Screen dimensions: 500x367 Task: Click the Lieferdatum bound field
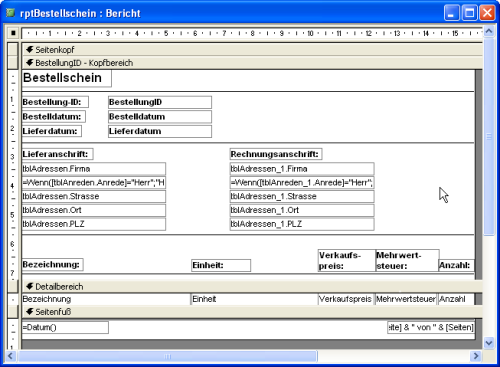click(x=160, y=131)
